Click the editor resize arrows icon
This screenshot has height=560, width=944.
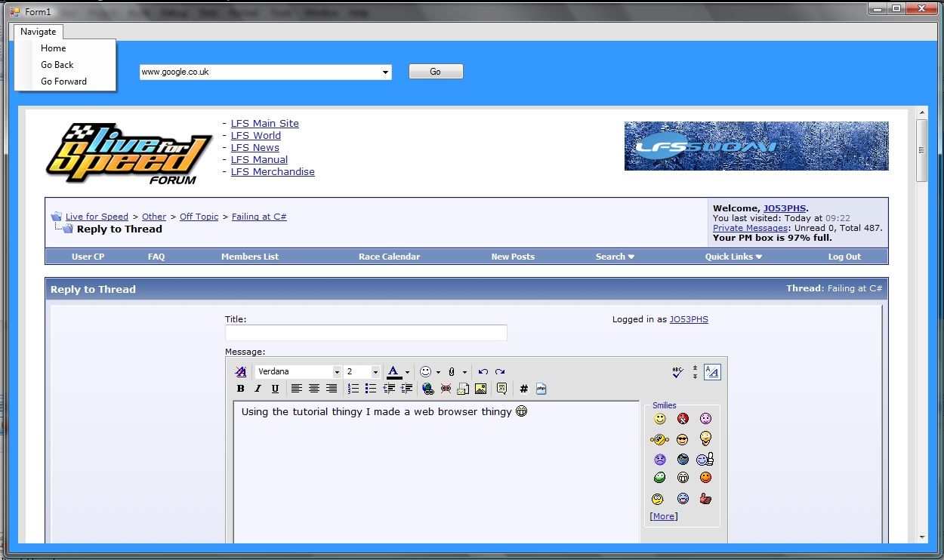click(695, 372)
